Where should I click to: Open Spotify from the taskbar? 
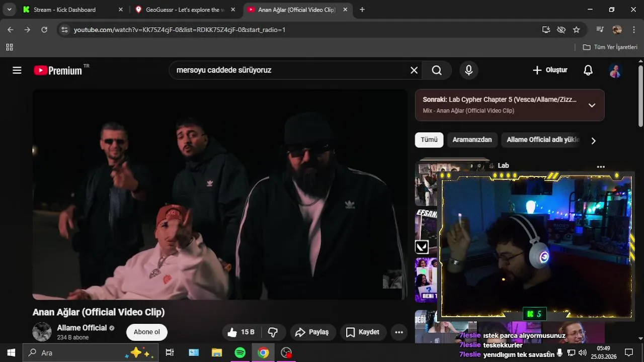(240, 352)
